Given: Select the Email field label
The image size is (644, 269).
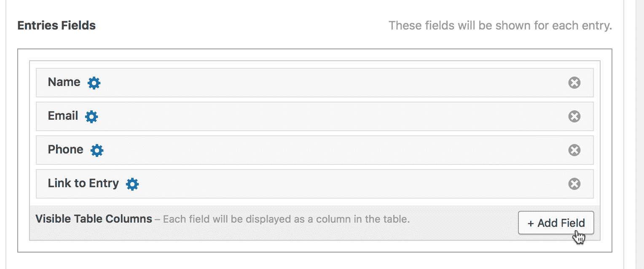Looking at the screenshot, I should pos(63,116).
